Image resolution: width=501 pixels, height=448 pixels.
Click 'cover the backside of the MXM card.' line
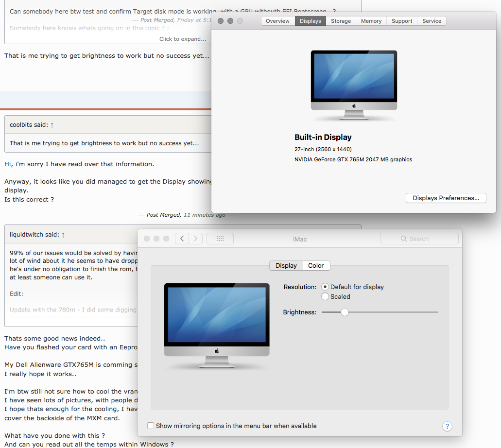click(x=62, y=418)
